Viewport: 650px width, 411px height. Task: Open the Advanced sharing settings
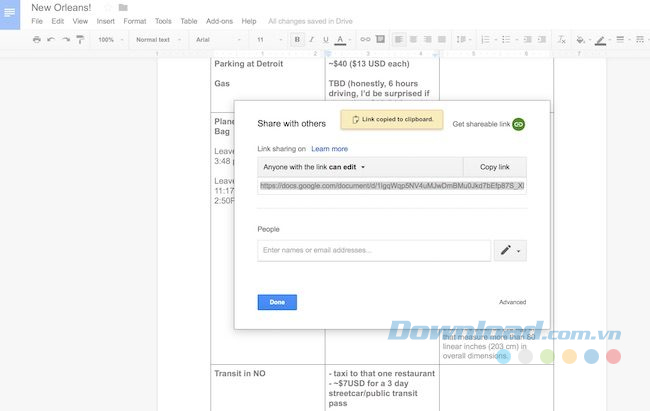click(x=512, y=302)
